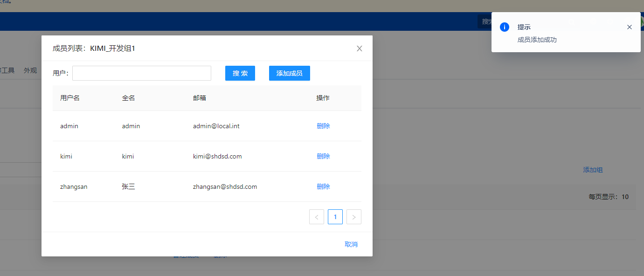
Task: Click the blue info icon in notification
Action: (504, 27)
